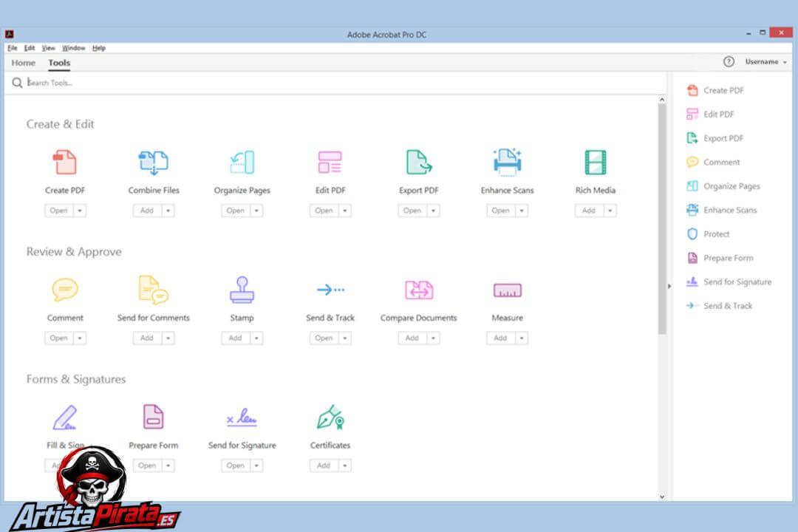Choose the Edit PDF tool icon
Screen dimensions: 798x532
click(x=330, y=163)
